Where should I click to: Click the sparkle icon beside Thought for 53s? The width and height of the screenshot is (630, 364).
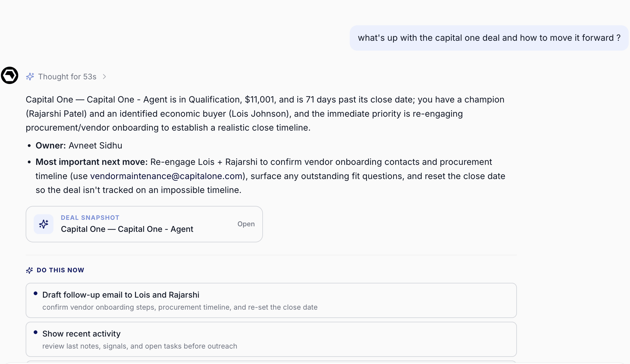pos(30,77)
